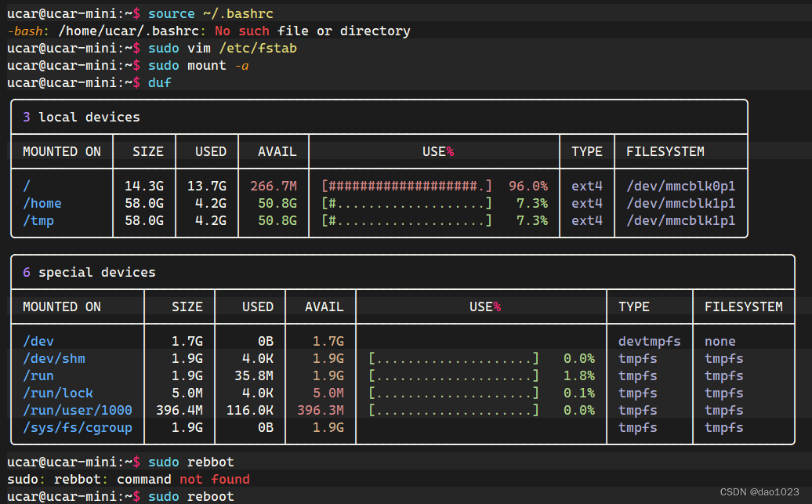The height and width of the screenshot is (504, 812).
Task: Click the 1.8% usage value for /run
Action: coord(579,375)
